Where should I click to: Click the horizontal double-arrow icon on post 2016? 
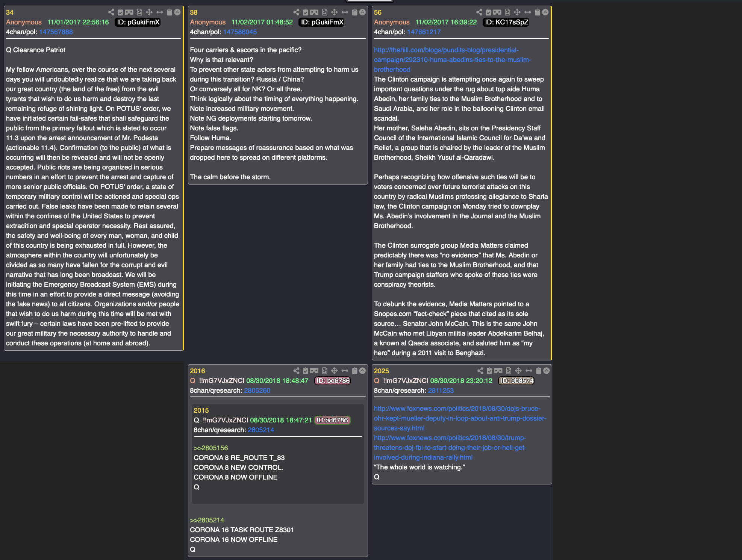tap(345, 371)
